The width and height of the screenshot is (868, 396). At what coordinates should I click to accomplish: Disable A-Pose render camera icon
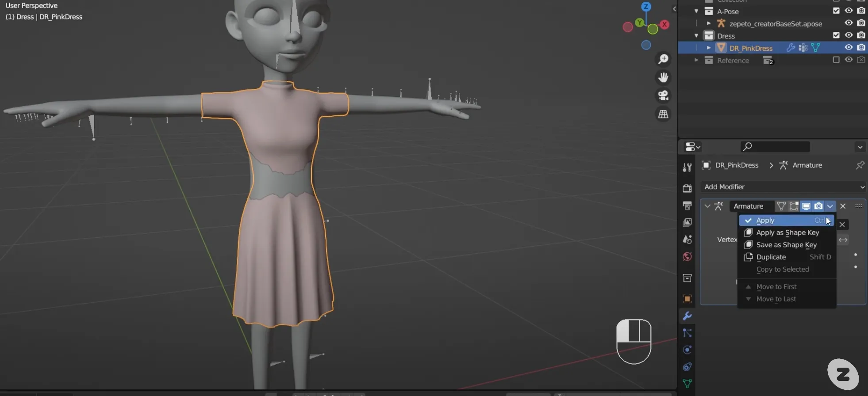861,11
